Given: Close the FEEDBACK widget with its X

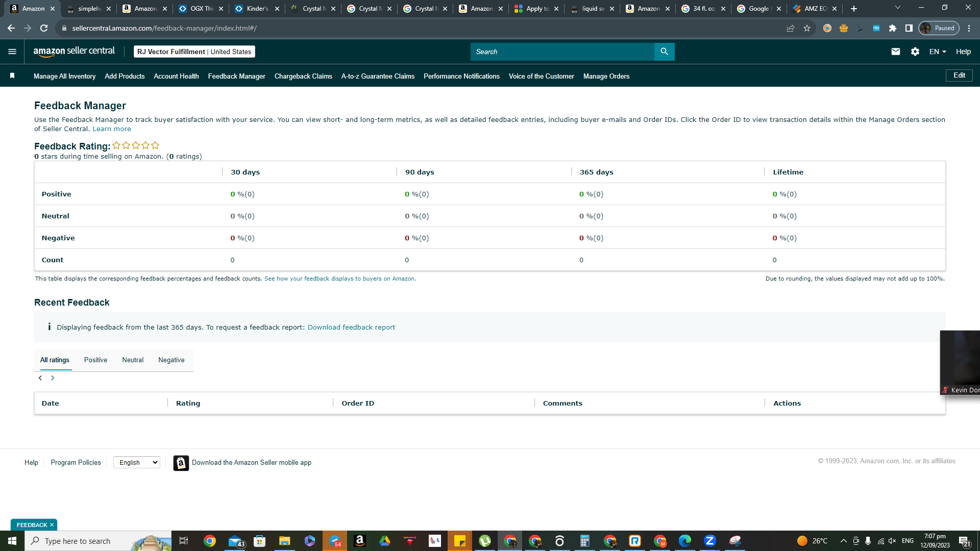Looking at the screenshot, I should click(52, 525).
